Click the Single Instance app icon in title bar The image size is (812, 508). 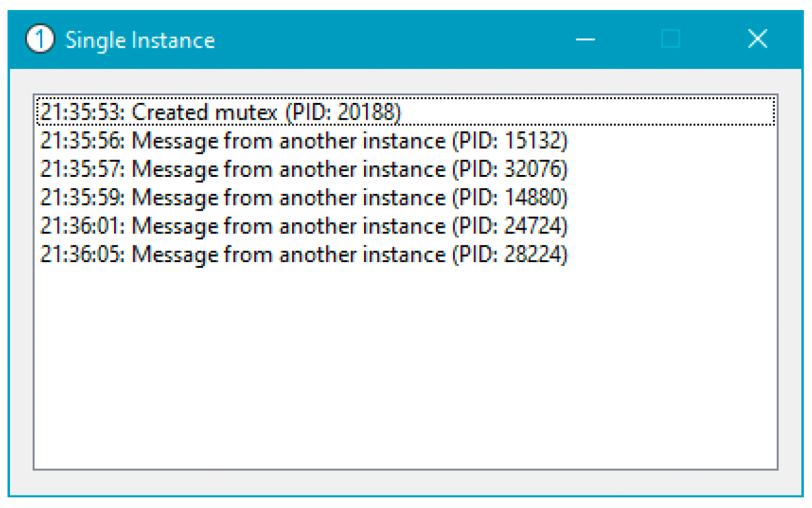click(x=38, y=40)
